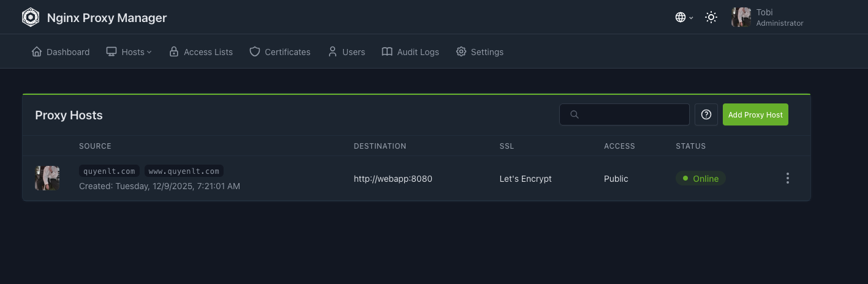Click the Nginx Proxy Manager hexagon logo
Screen dimensions: 868x284
31,18
